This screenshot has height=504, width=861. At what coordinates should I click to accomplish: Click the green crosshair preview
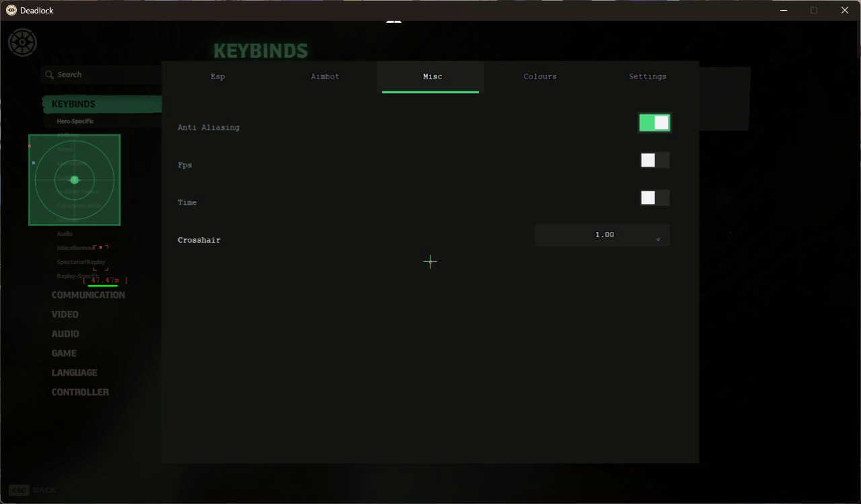[x=430, y=261]
